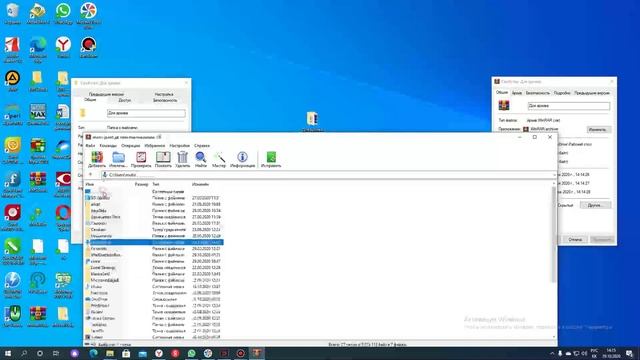Select the highlighted blue row in WinRAR list
The height and width of the screenshot is (360, 640).
(154, 242)
